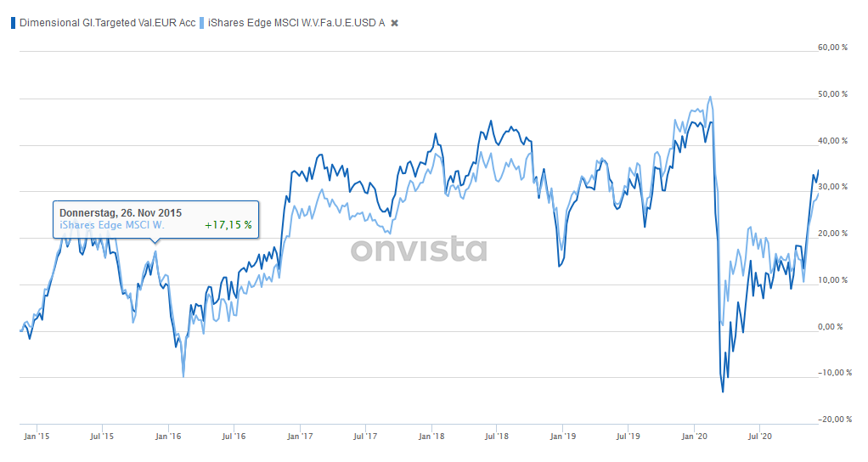This screenshot has height=462, width=868.
Task: Click the 0,00 % y-axis label
Action: [x=831, y=326]
